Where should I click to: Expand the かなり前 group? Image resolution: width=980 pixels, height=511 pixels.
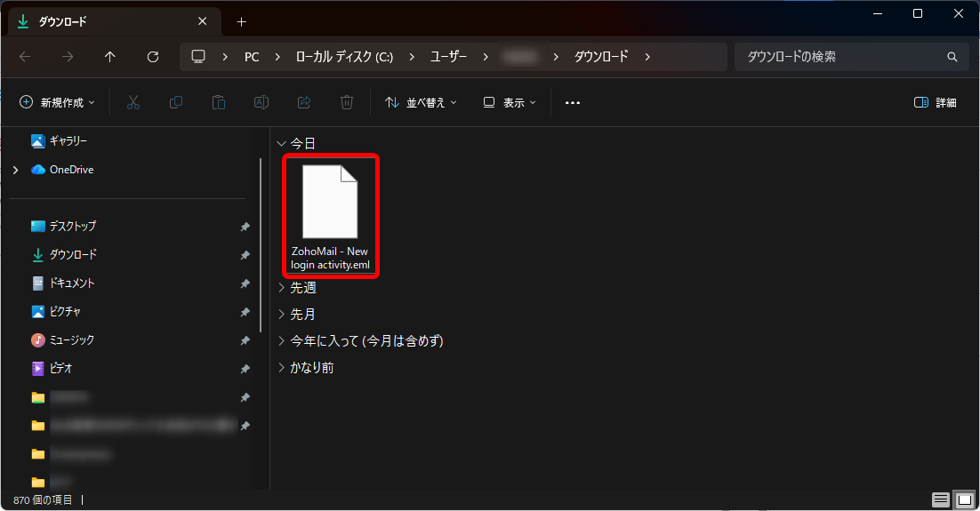click(281, 368)
